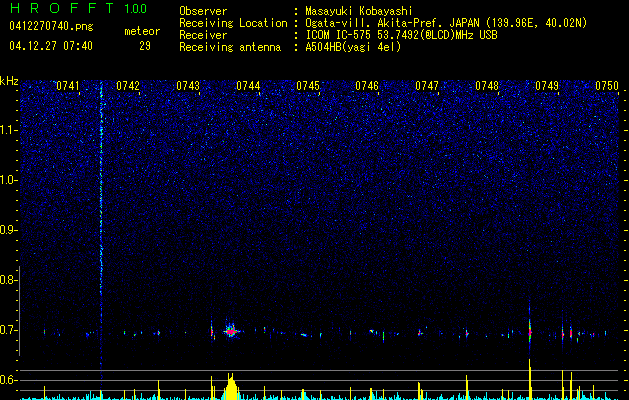The width and height of the screenshot is (629, 400).
Task: Click the 0746 time marker
Action: tap(367, 86)
